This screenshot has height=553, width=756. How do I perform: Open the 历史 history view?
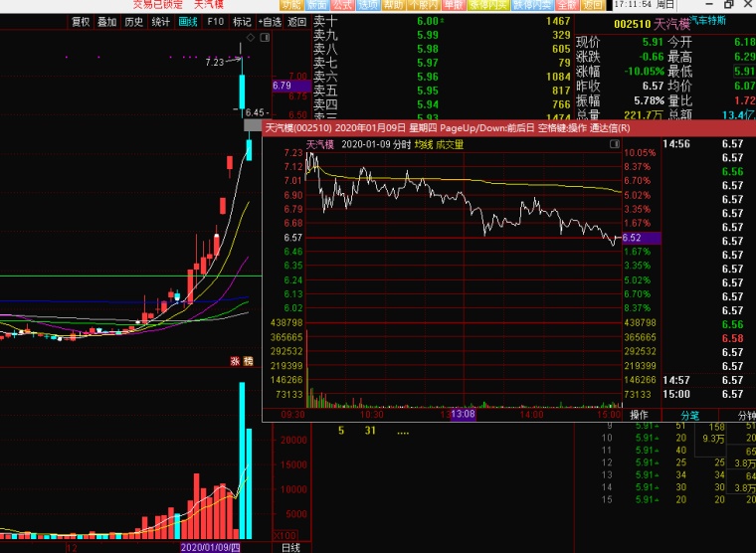(x=134, y=22)
